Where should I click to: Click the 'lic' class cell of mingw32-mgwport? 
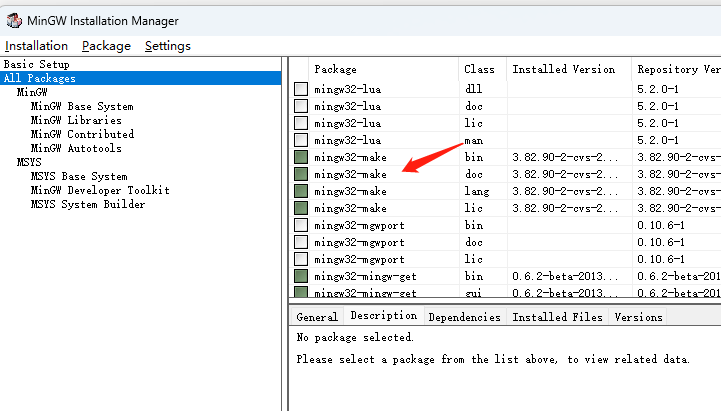click(473, 259)
